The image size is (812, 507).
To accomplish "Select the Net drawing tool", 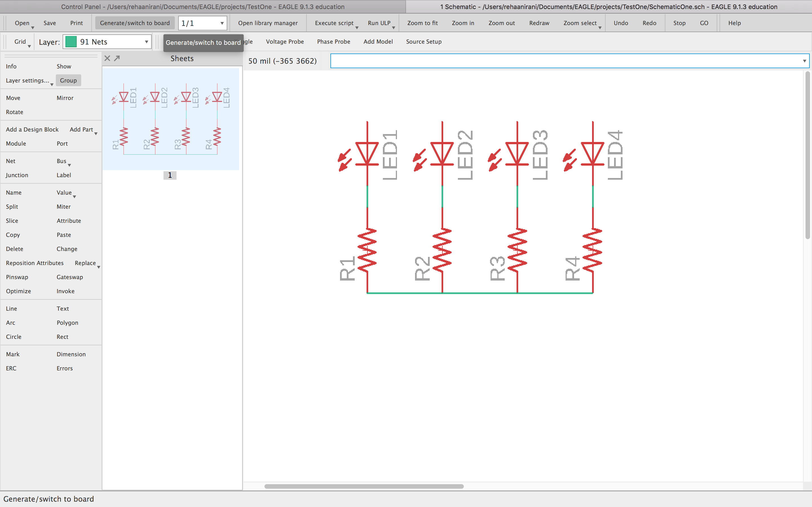I will click(x=10, y=161).
